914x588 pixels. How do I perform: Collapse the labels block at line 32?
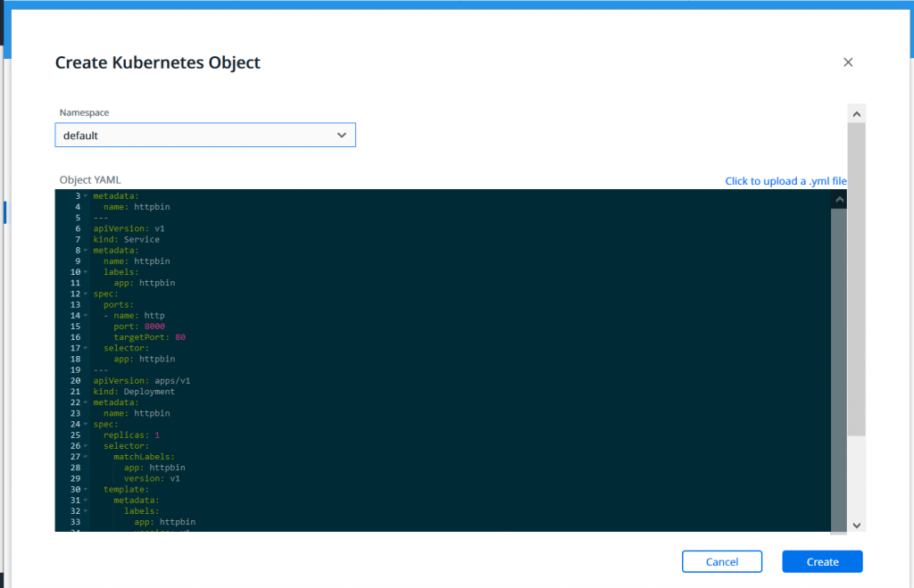[86, 511]
